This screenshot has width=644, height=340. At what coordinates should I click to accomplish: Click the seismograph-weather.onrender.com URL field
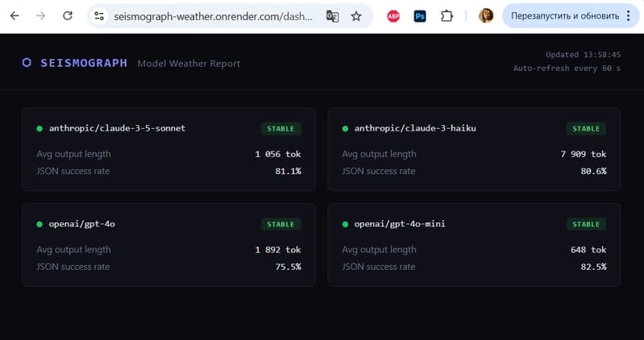point(213,16)
